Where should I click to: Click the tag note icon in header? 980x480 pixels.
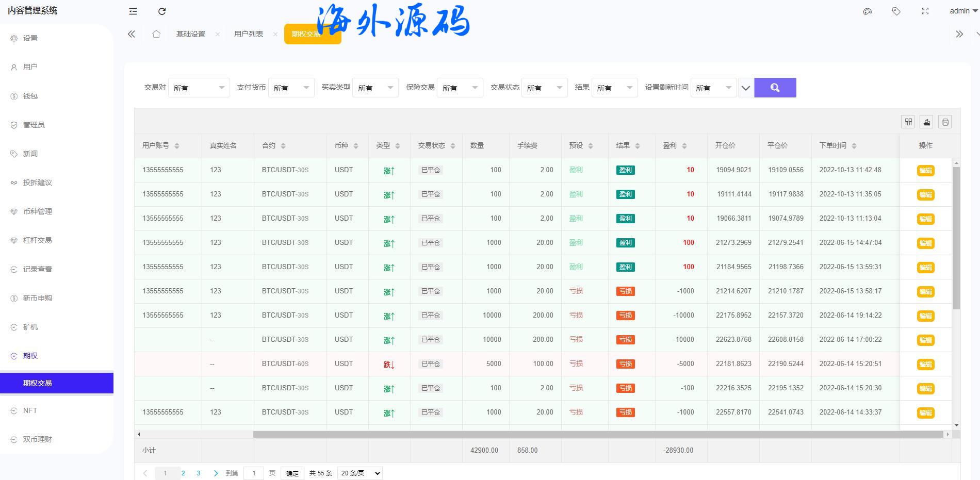click(896, 11)
